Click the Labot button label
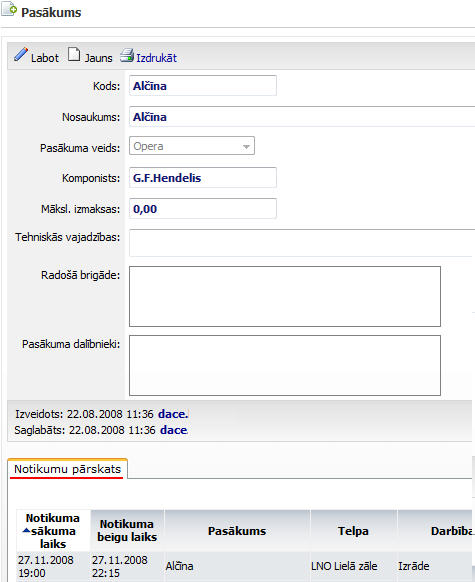The image size is (475, 582). (45, 58)
